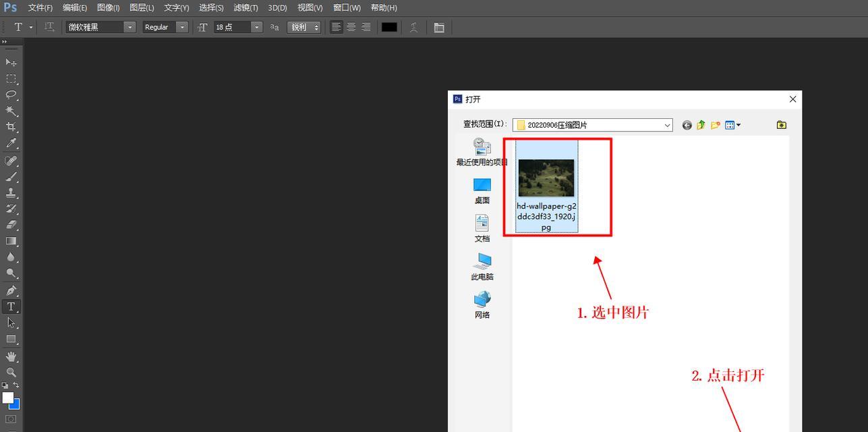Open 视图(V) menu

click(x=310, y=7)
